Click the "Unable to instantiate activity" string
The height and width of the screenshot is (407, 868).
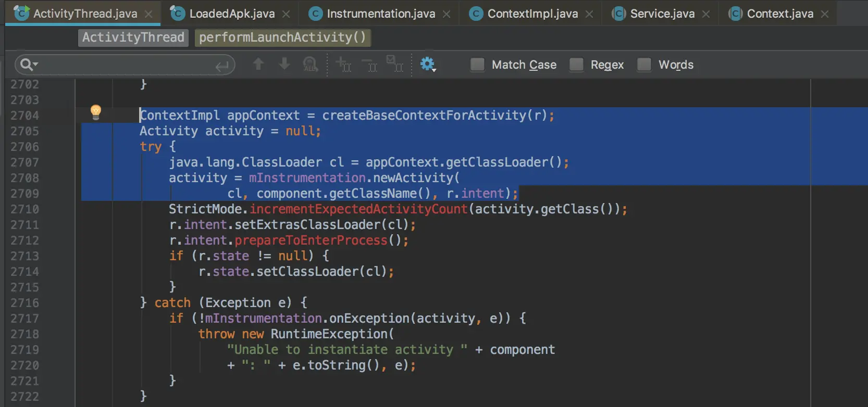(x=347, y=350)
